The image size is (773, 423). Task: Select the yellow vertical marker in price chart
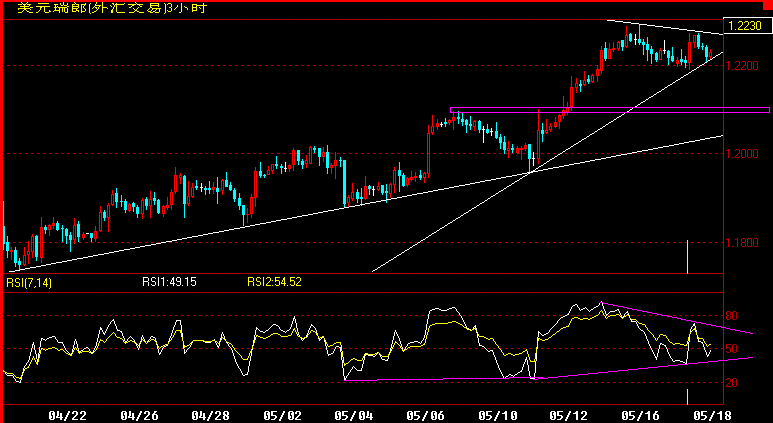click(x=687, y=257)
